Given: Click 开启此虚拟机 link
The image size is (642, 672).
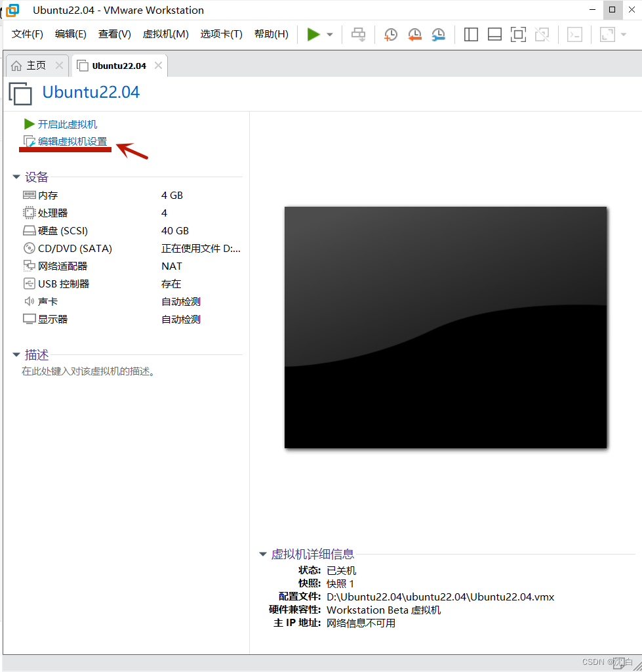Looking at the screenshot, I should 68,124.
